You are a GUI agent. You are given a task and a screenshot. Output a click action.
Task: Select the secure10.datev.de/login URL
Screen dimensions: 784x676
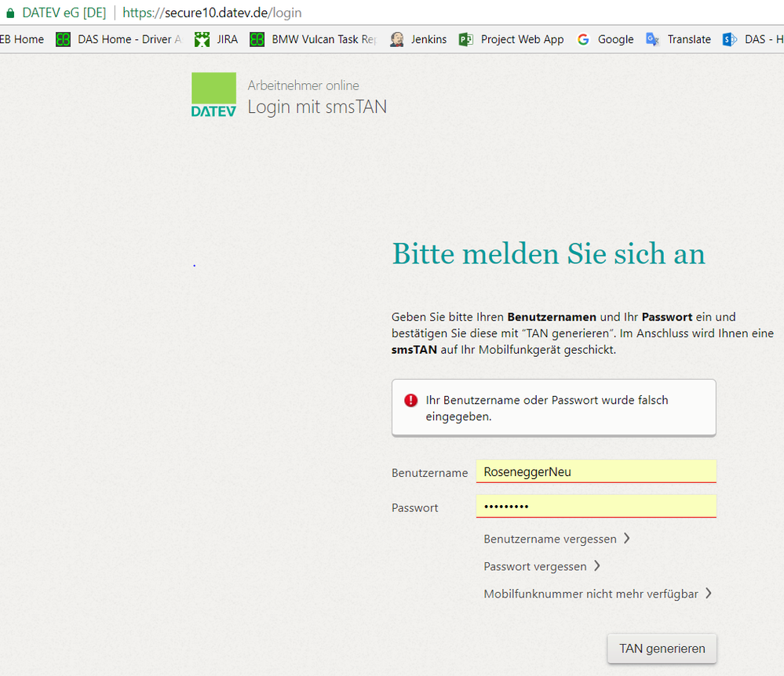212,13
